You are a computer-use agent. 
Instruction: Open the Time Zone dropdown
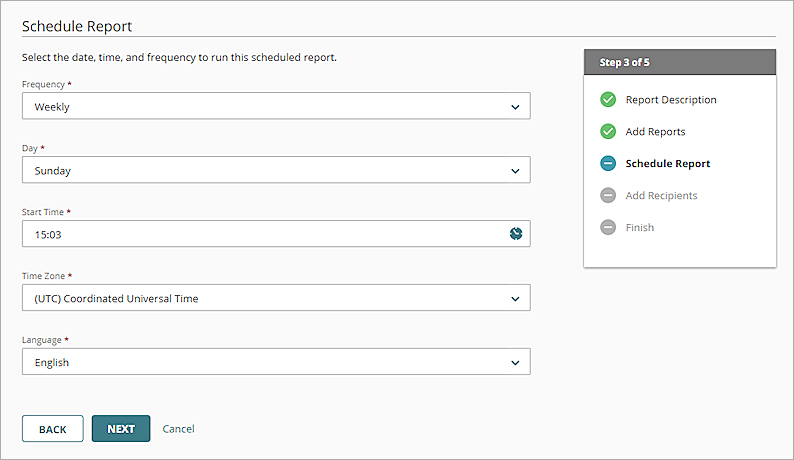(276, 298)
